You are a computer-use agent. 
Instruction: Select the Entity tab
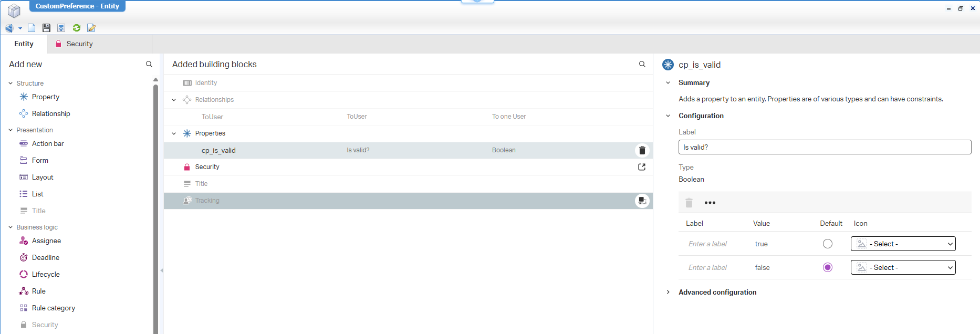click(24, 44)
